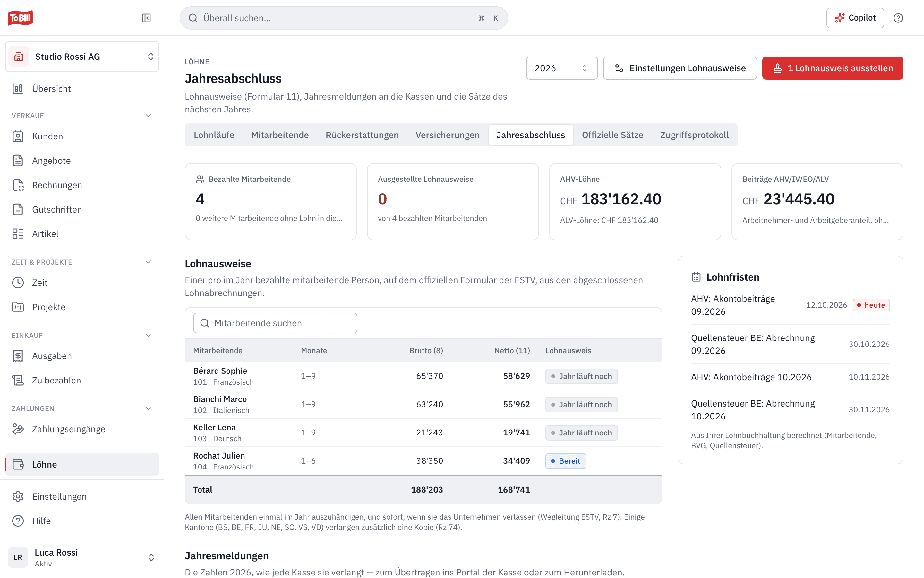Select Löhne in sidebar
This screenshot has height=578, width=924.
click(x=82, y=464)
